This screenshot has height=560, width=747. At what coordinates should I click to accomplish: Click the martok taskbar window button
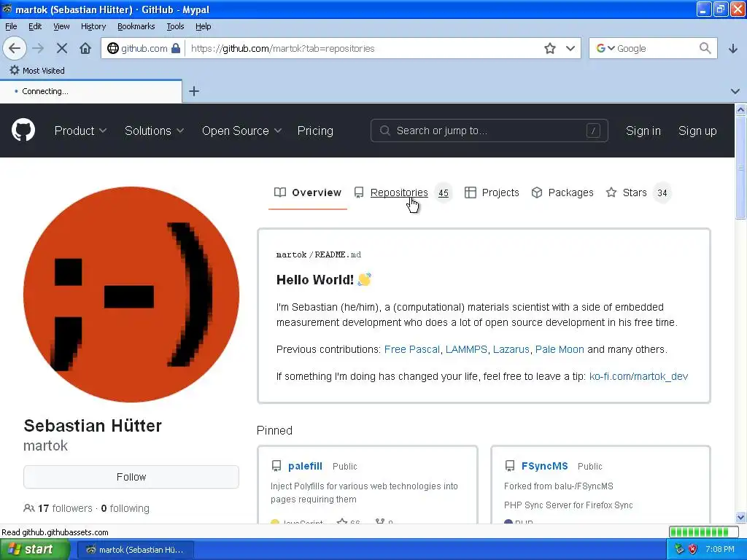[x=135, y=550]
